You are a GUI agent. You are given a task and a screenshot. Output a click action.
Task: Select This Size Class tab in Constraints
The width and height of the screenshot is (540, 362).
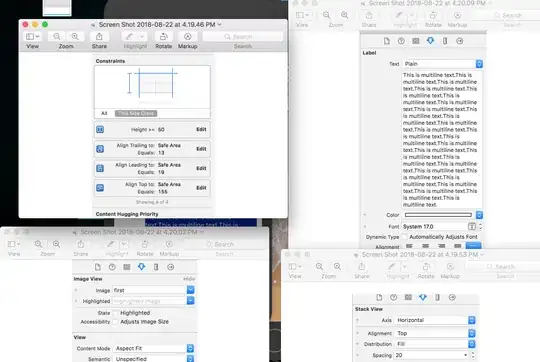pyautogui.click(x=136, y=113)
